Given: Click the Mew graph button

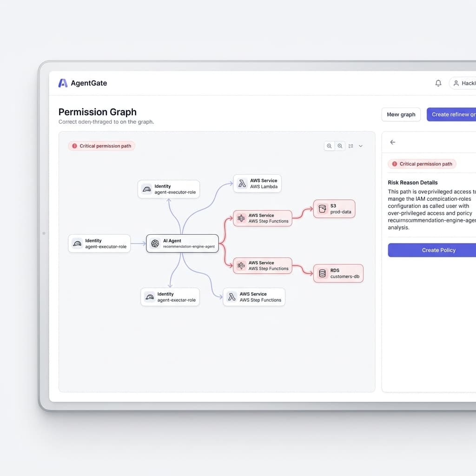Looking at the screenshot, I should click(401, 114).
